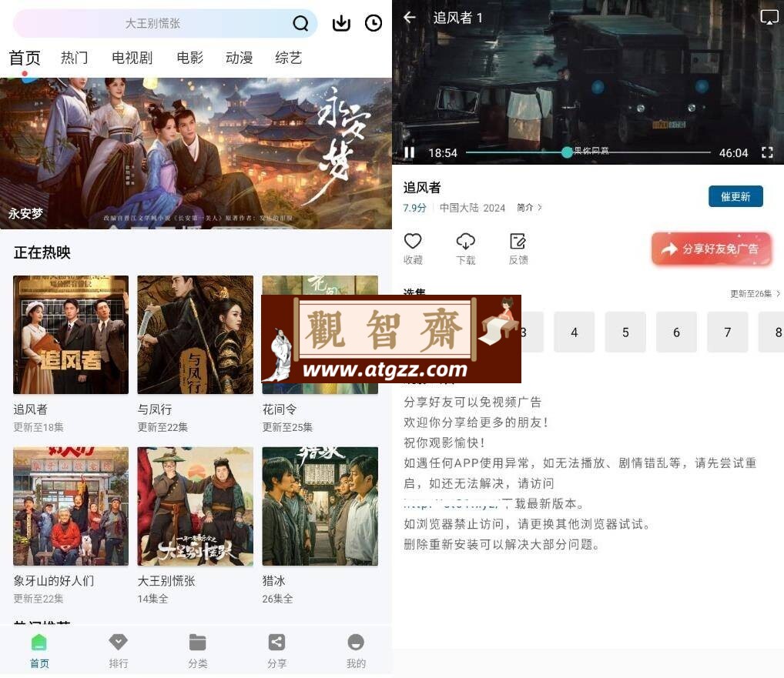The image size is (784, 678).
Task: Open the 分类 category tab icon
Action: pos(197,642)
